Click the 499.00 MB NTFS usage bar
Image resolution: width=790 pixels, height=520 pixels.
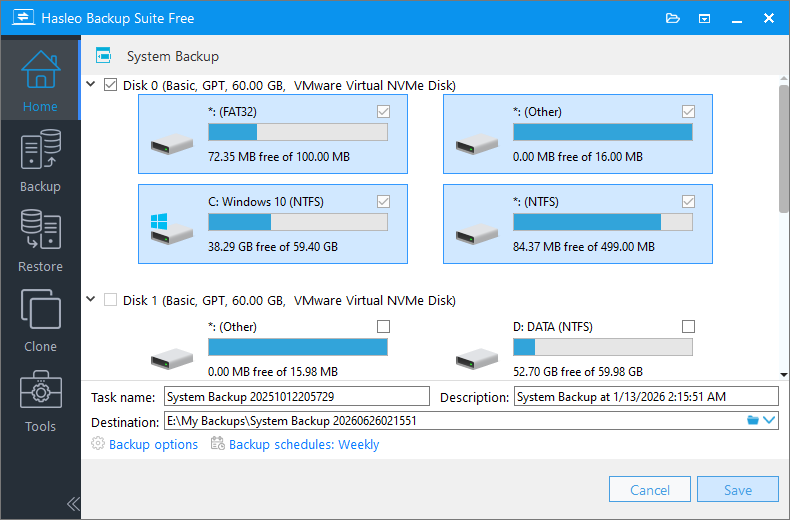[603, 222]
